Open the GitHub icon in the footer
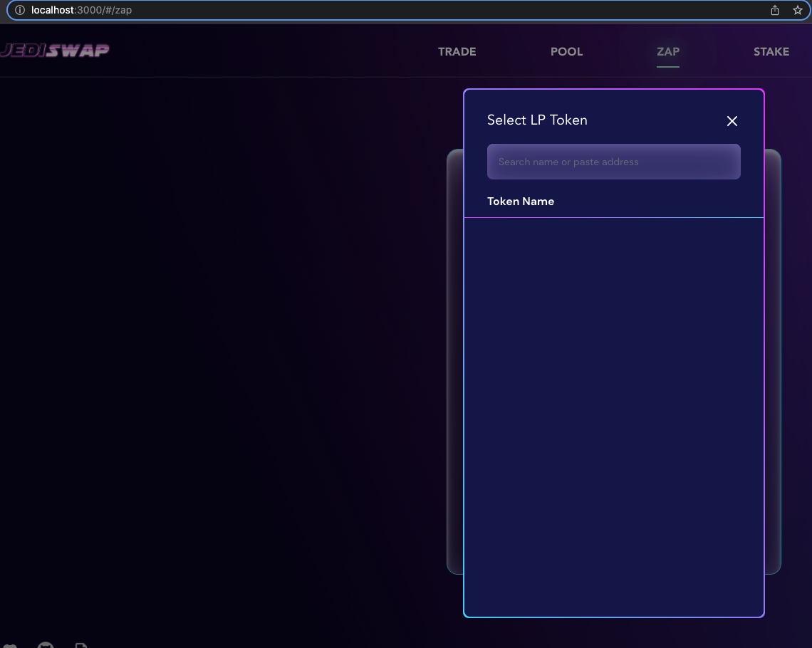The image size is (812, 648). pyautogui.click(x=45, y=645)
